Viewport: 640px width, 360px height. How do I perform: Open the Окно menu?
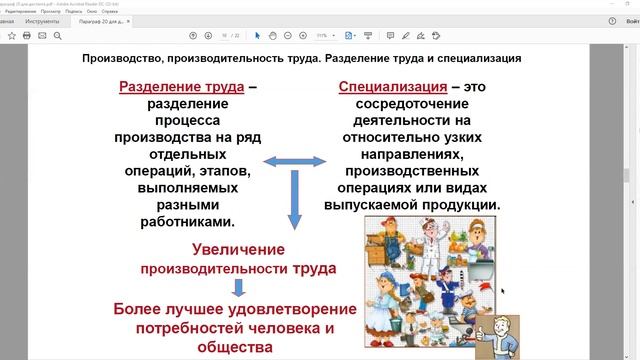click(92, 11)
